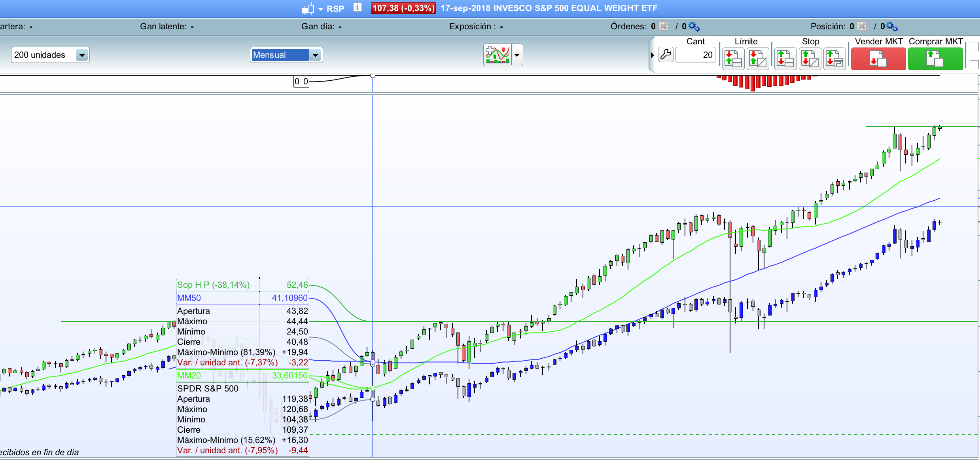980x460 pixels.
Task: Open the Mensual timeframe dropdown
Action: point(315,55)
